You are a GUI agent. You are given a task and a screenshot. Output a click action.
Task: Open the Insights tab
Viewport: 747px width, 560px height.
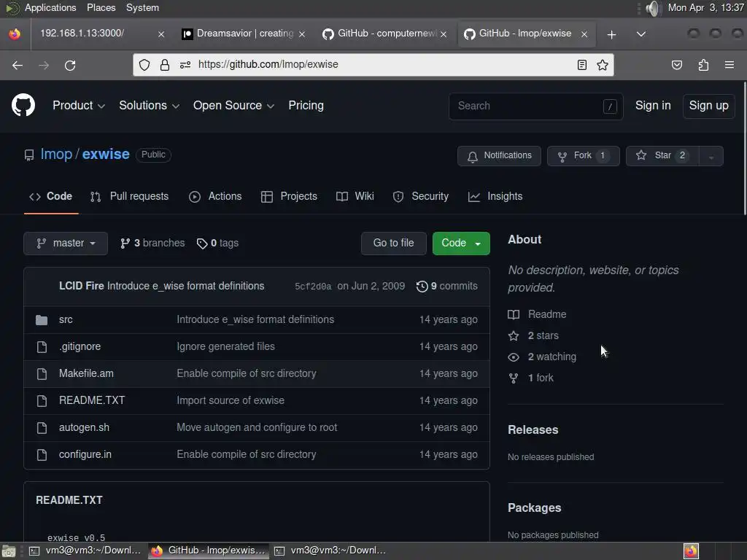[x=495, y=196]
